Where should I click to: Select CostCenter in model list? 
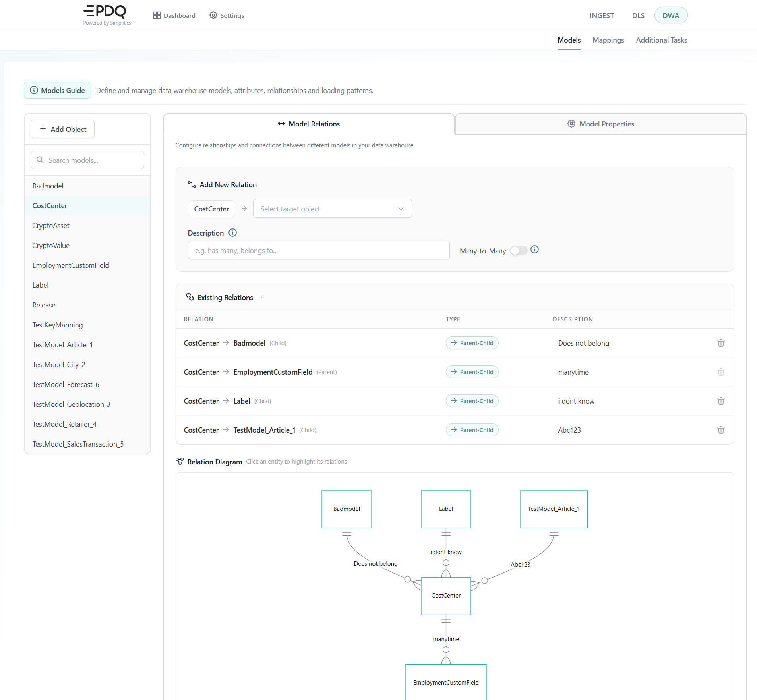(87, 206)
